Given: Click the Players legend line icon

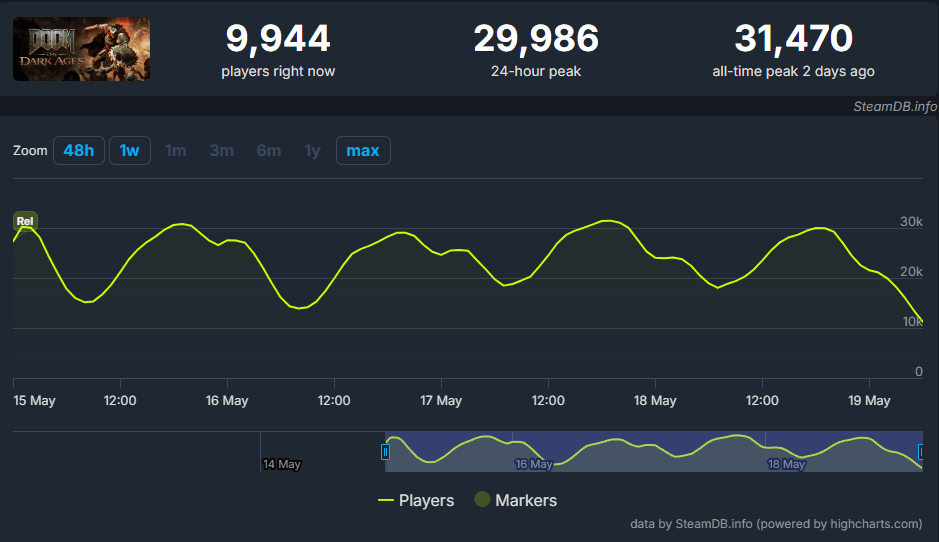Looking at the screenshot, I should [386, 500].
